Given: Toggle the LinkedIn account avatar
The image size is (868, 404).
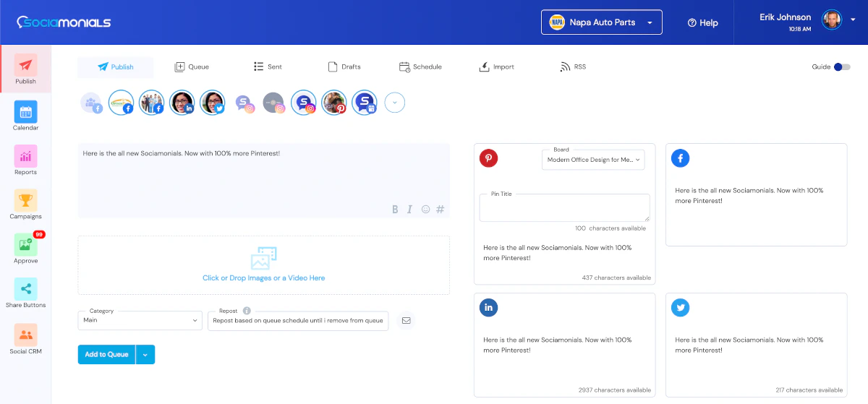Looking at the screenshot, I should 182,103.
